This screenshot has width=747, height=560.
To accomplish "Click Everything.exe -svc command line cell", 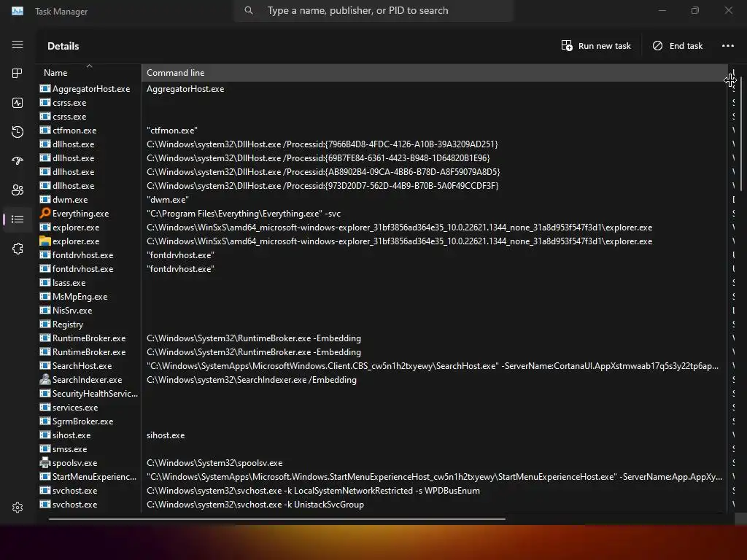I will [244, 214].
